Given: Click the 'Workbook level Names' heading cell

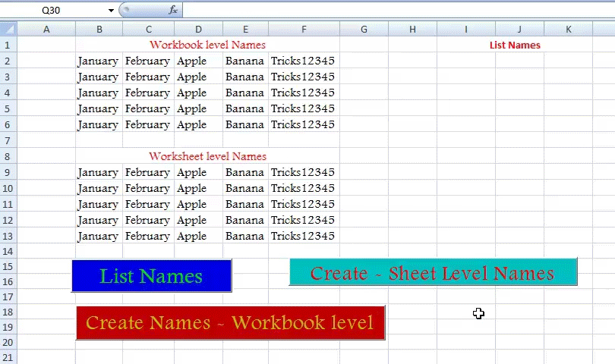Looking at the screenshot, I should coord(207,45).
